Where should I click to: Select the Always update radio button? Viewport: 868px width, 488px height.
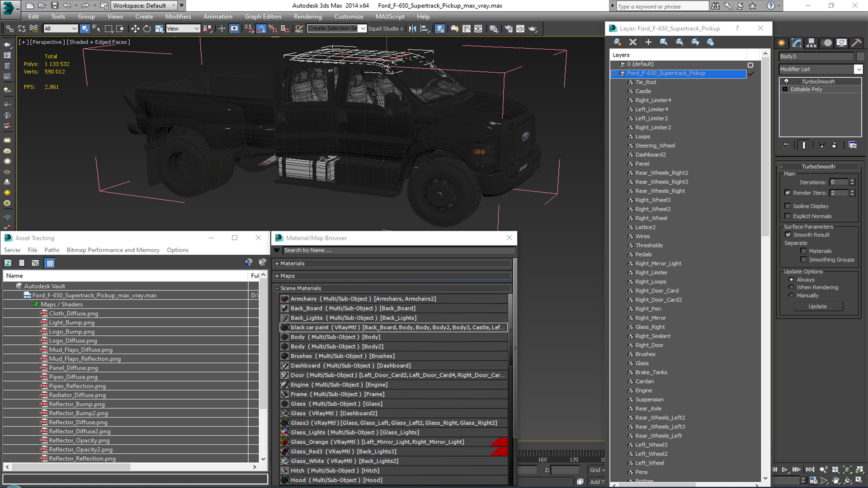791,280
